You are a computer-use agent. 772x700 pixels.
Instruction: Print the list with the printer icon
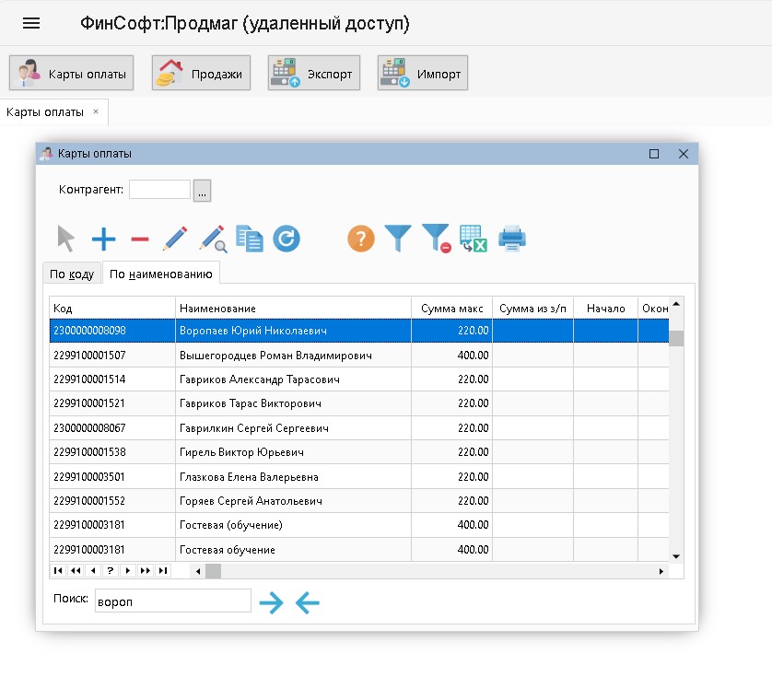click(x=511, y=239)
